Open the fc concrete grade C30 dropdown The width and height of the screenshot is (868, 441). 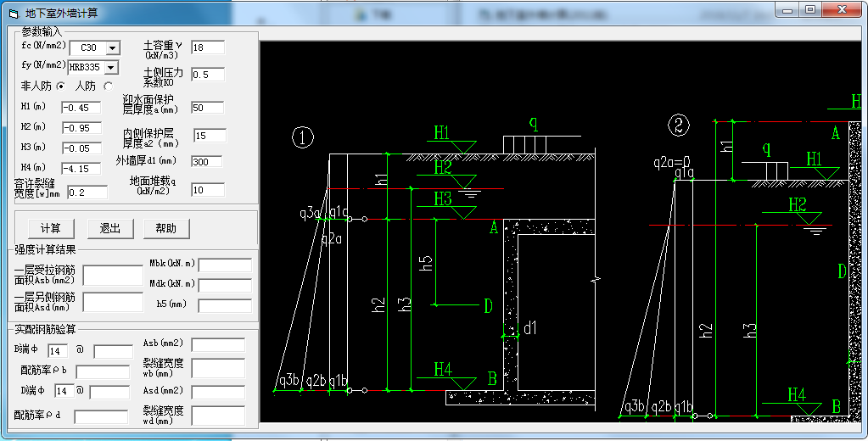pyautogui.click(x=112, y=48)
